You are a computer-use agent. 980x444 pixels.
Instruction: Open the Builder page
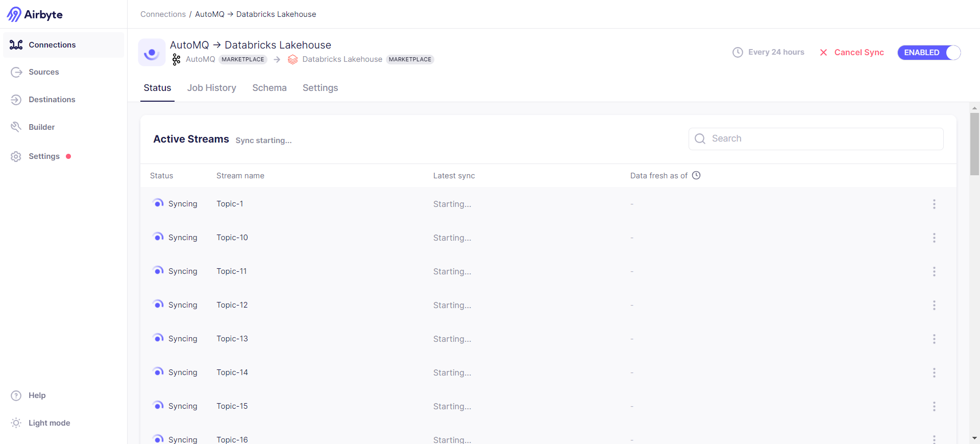41,127
